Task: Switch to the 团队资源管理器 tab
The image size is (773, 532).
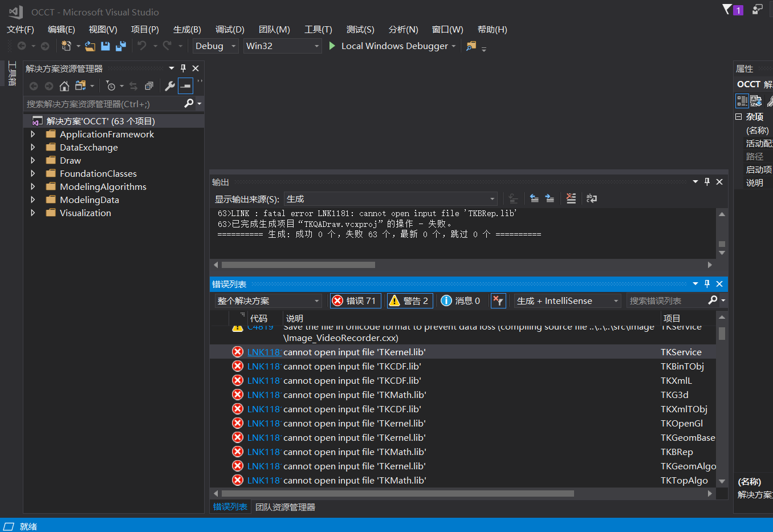Action: click(x=285, y=507)
